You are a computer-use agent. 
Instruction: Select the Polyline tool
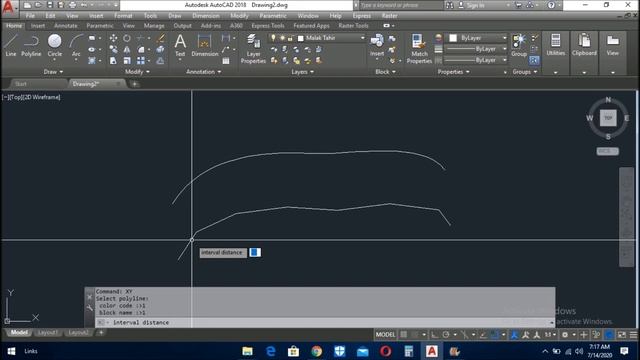point(31,45)
